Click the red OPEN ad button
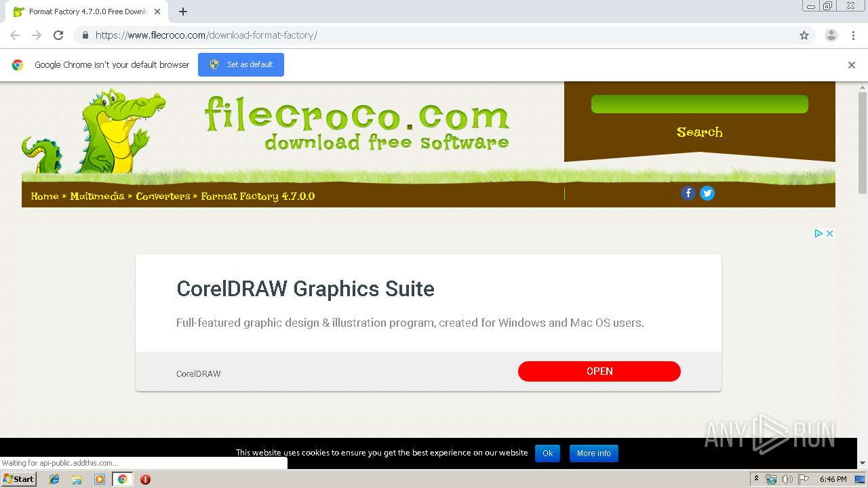Viewport: 868px width, 488px height. tap(599, 371)
